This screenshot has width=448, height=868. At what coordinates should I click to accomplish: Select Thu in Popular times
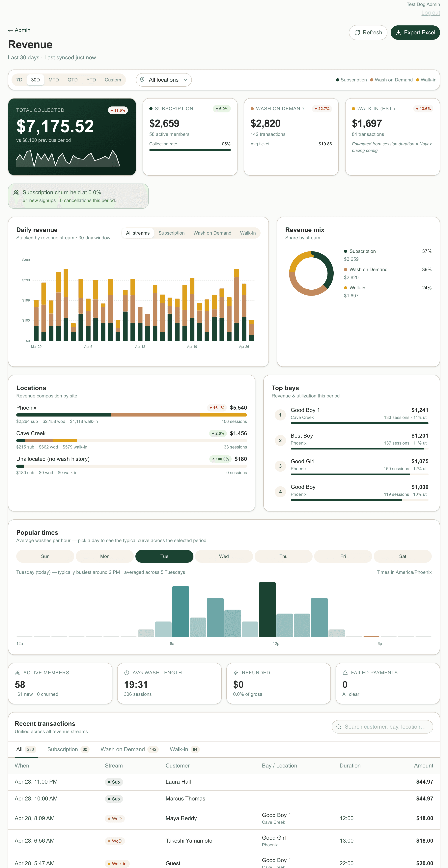coord(284,556)
